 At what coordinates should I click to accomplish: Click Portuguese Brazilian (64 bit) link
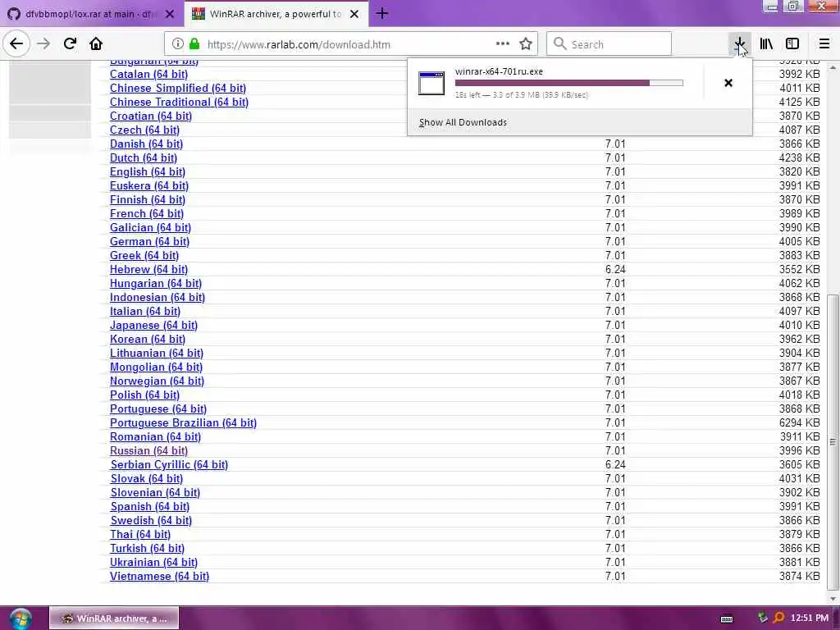click(x=183, y=422)
